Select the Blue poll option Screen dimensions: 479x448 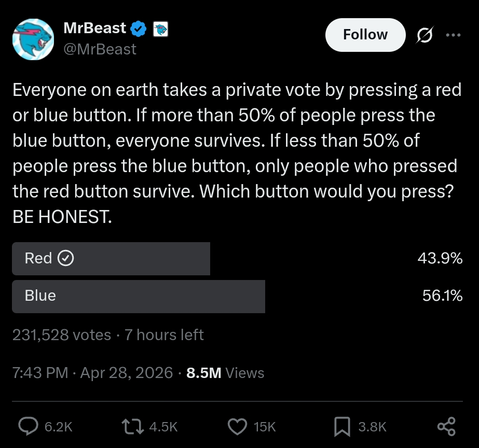(x=139, y=296)
